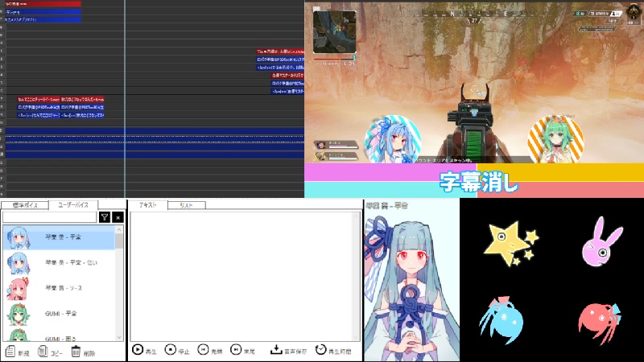Click the green-haired avatar circle in the preview
The width and height of the screenshot is (644, 362).
click(555, 139)
